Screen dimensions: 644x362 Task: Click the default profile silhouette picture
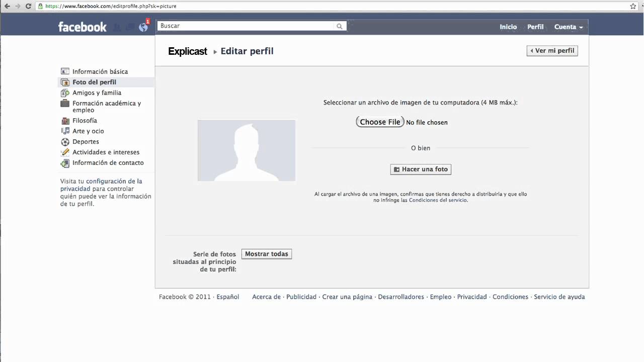(x=247, y=150)
